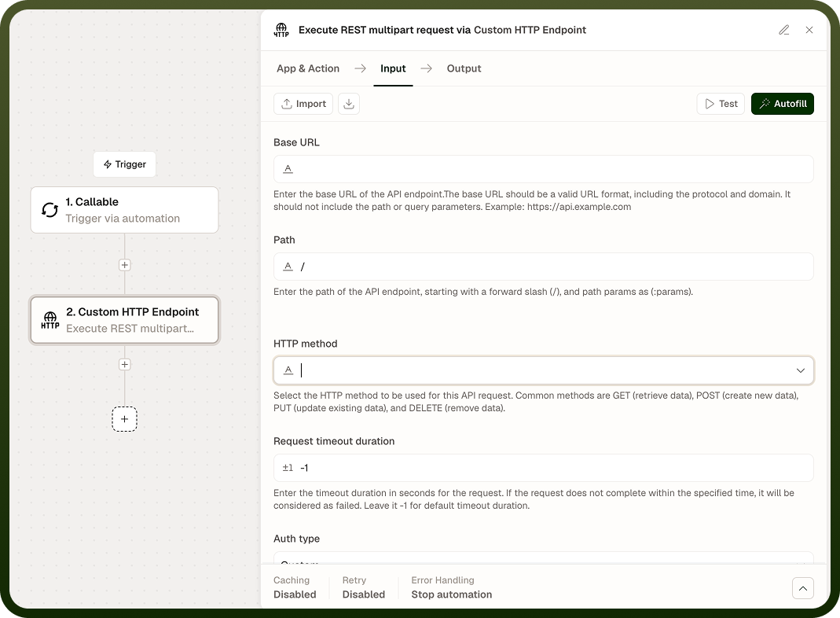This screenshot has height=618, width=840.
Task: Select the Trigger label on the canvas
Action: click(x=124, y=164)
